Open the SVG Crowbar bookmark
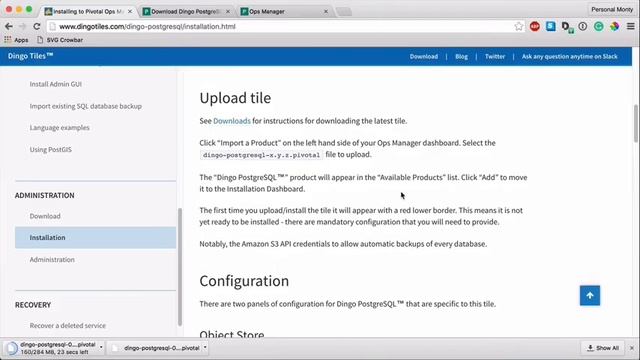Viewport: 640px width, 360px height. [x=60, y=40]
